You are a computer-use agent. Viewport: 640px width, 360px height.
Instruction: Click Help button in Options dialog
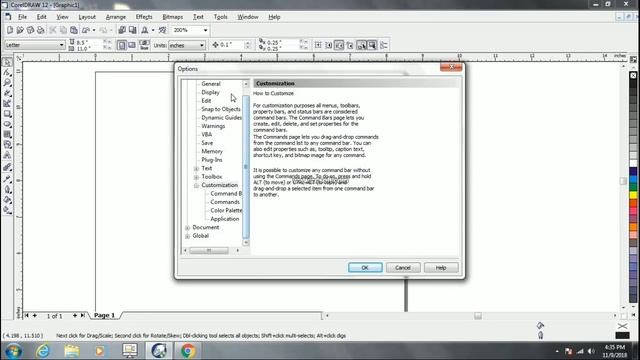point(441,268)
